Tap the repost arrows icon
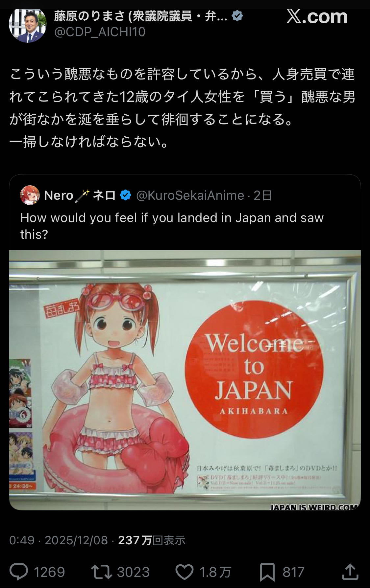The image size is (370, 588). pos(102,572)
